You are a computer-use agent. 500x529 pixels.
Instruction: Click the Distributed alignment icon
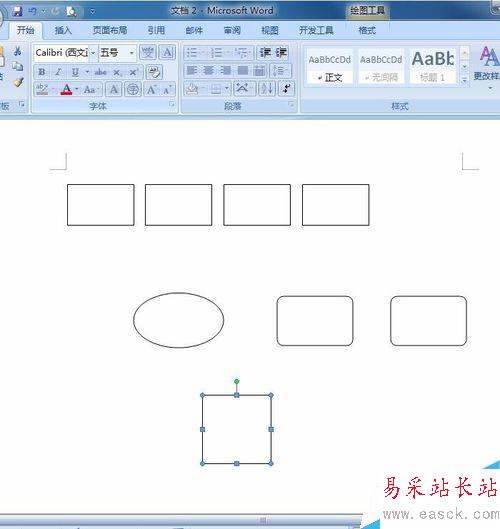click(x=259, y=71)
